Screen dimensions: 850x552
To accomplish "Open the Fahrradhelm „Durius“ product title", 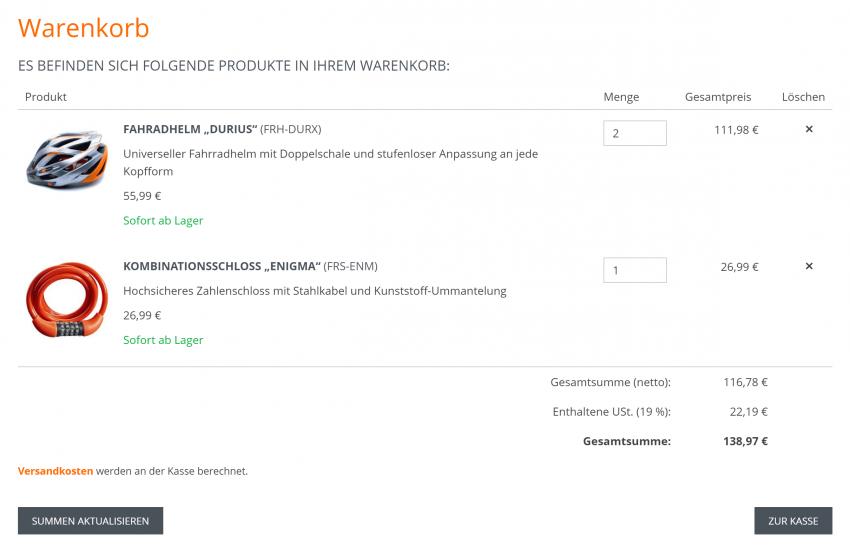I will click(x=190, y=129).
